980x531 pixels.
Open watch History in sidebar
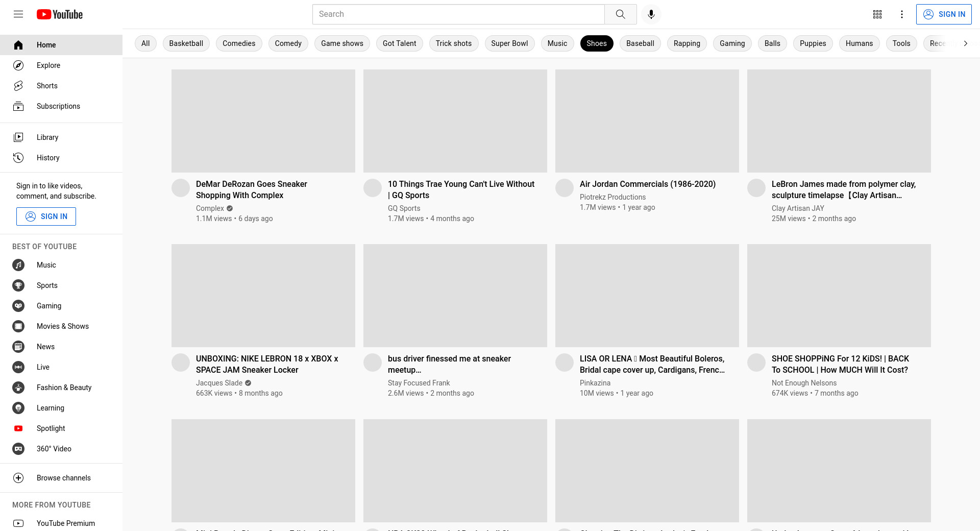click(x=61, y=158)
